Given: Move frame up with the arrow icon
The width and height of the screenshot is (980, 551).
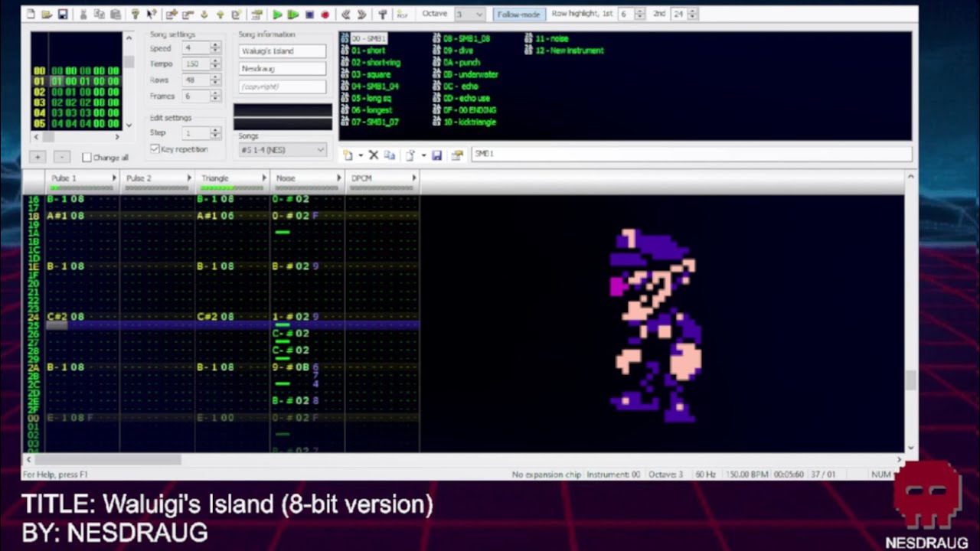Looking at the screenshot, I should coord(220,15).
